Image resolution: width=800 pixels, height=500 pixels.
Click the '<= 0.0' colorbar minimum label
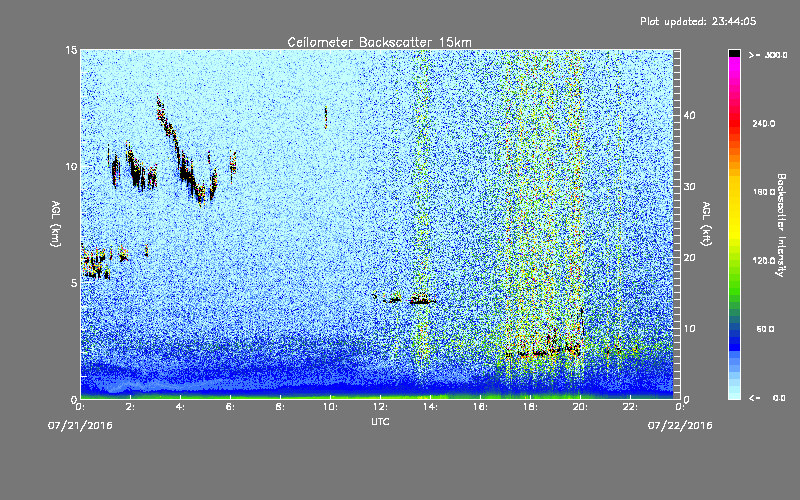pos(768,398)
